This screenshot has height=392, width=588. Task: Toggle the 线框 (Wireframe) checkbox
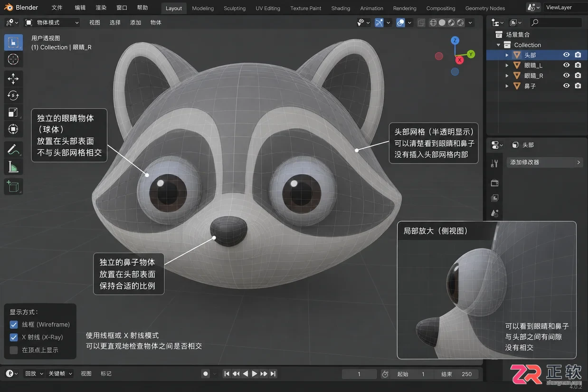(x=14, y=325)
